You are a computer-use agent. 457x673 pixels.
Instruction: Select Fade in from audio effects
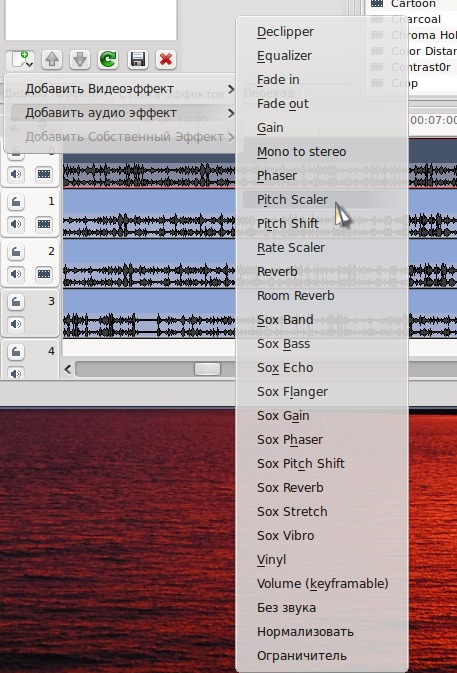coord(322,80)
